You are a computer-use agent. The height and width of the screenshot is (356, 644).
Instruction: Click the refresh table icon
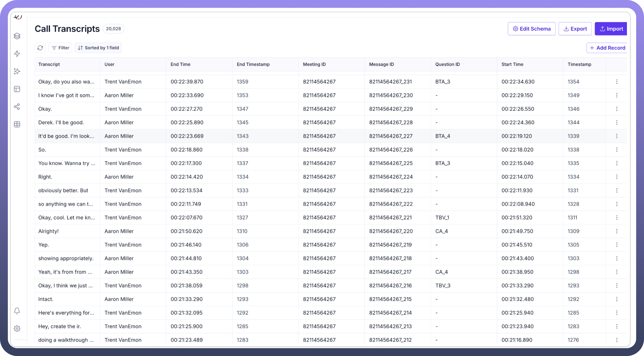point(40,48)
